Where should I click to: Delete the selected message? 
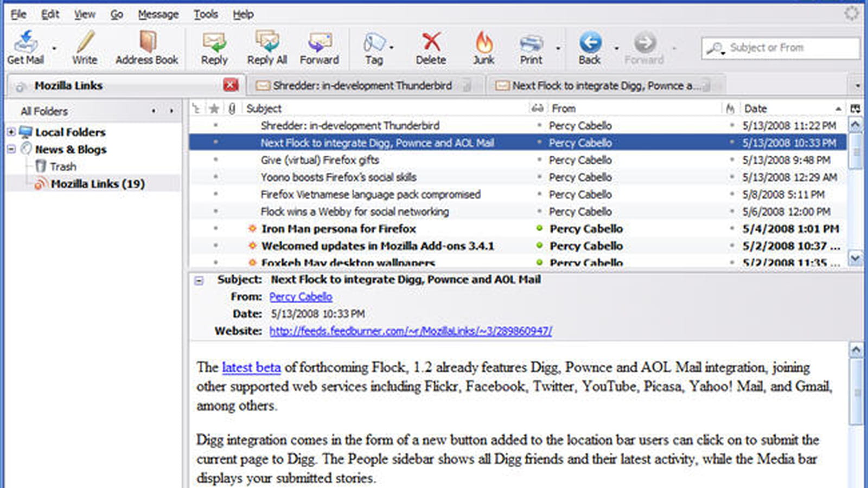click(x=431, y=48)
